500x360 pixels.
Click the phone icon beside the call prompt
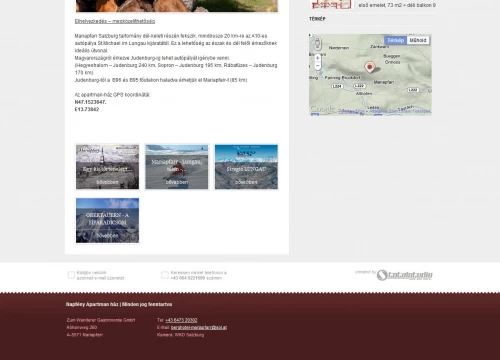pyautogui.click(x=165, y=275)
